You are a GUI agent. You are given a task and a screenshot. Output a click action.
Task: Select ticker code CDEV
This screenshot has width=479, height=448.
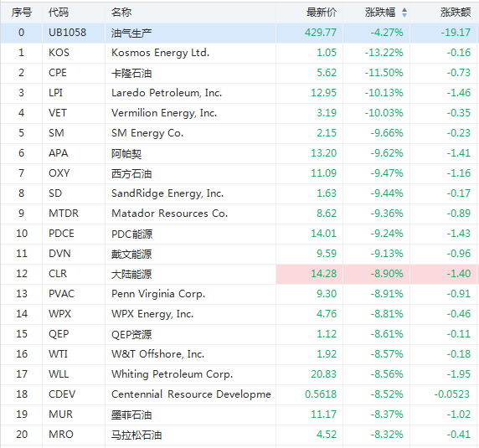[x=62, y=394]
